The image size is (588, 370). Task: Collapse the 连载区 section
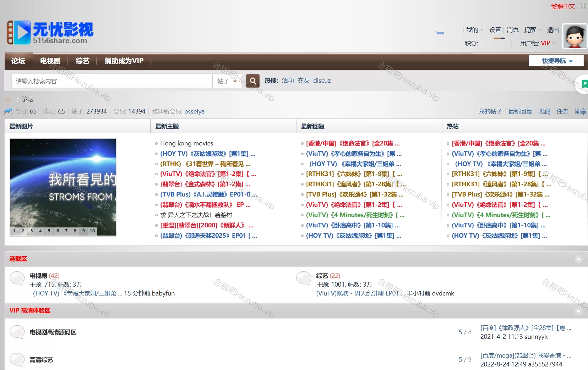[578, 259]
